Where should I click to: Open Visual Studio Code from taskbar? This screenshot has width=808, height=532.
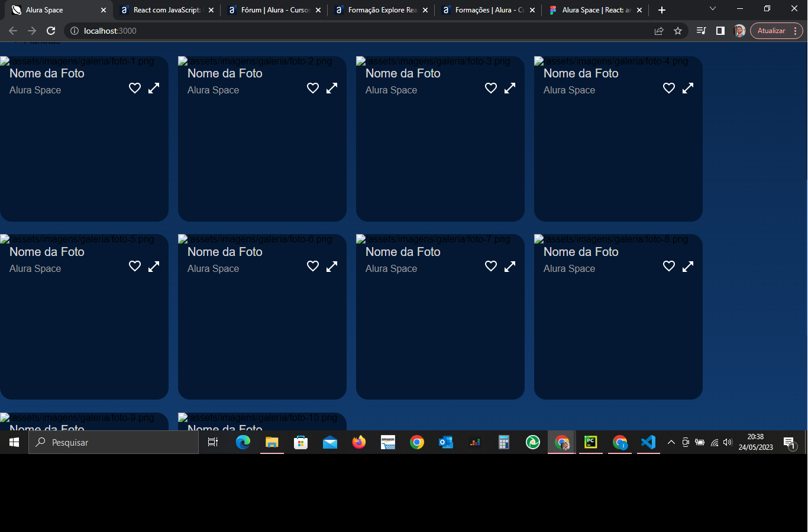pyautogui.click(x=648, y=442)
